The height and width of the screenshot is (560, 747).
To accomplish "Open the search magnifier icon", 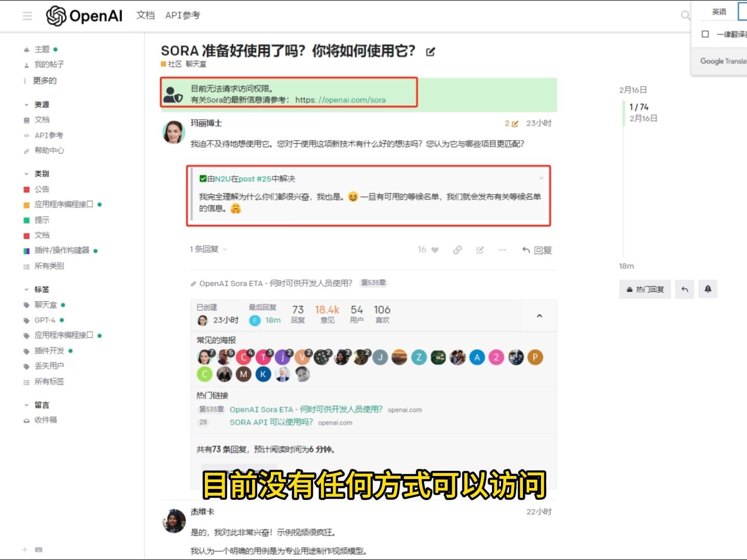I will point(685,16).
